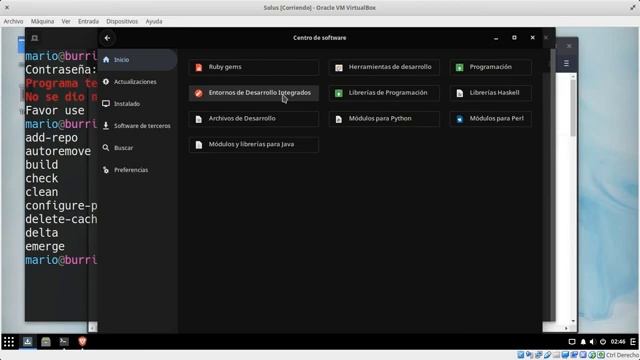Open VirtualBox Ayuda menu

(x=154, y=21)
